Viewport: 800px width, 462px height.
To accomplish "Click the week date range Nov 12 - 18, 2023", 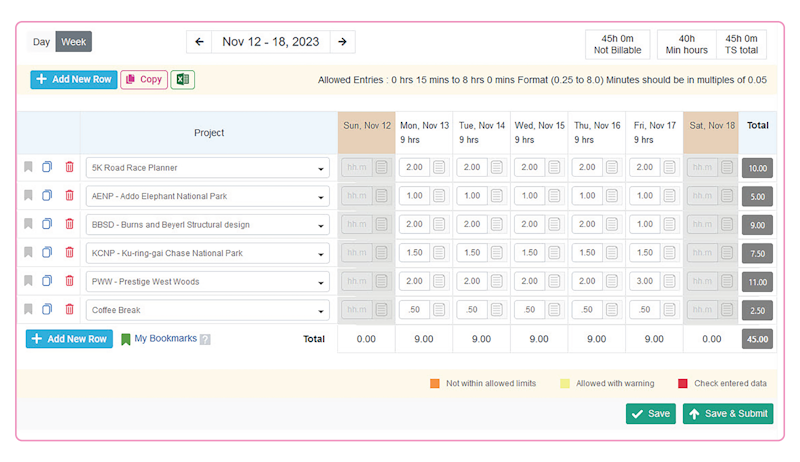I will 270,42.
